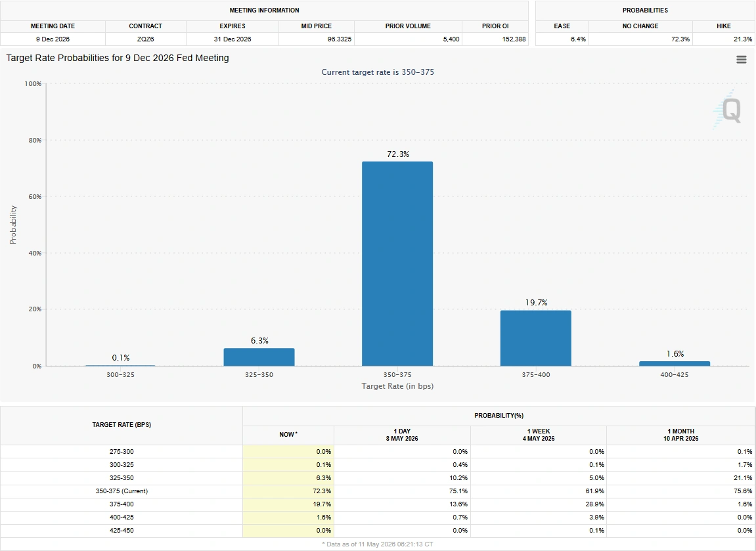This screenshot has height=551, width=756.
Task: Click the MEETING DATE column header
Action: [53, 26]
